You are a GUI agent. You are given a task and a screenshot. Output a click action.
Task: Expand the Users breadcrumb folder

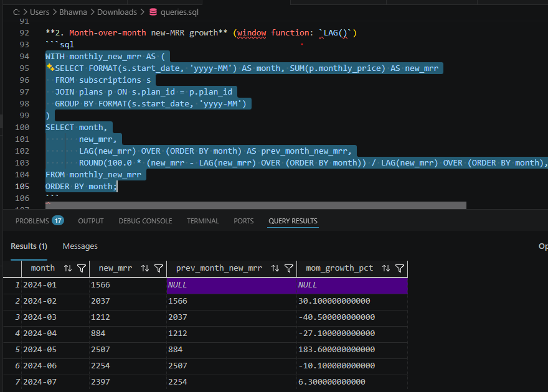click(x=39, y=12)
